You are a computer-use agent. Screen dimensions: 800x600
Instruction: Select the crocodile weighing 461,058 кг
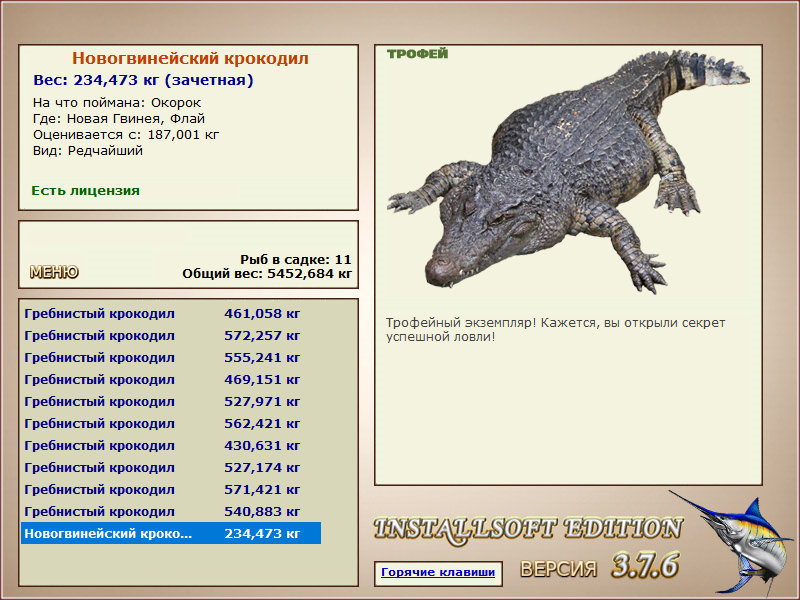(x=171, y=314)
